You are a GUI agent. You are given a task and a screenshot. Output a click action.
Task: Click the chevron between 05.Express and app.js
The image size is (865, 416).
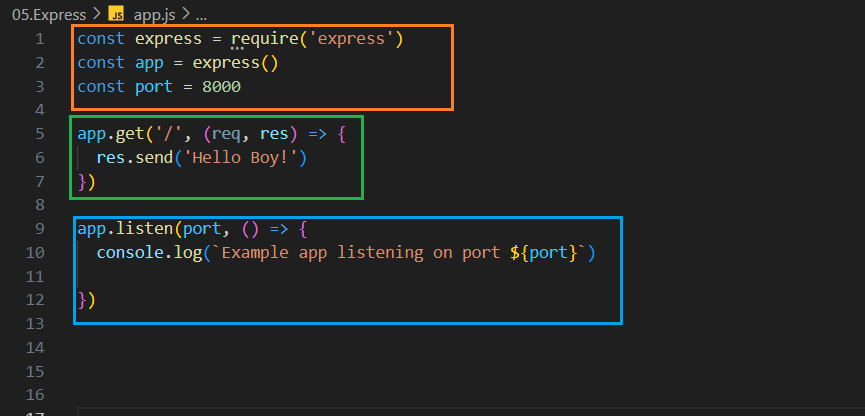[x=98, y=15]
